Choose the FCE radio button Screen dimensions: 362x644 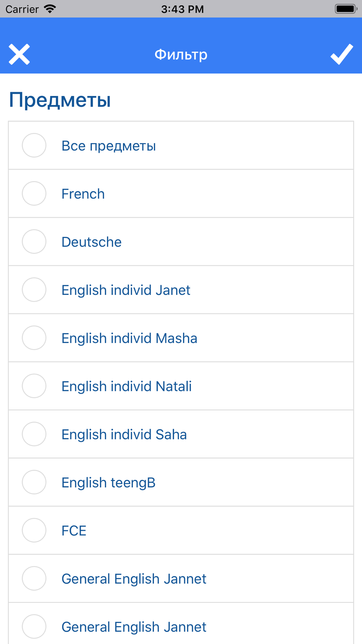[34, 531]
